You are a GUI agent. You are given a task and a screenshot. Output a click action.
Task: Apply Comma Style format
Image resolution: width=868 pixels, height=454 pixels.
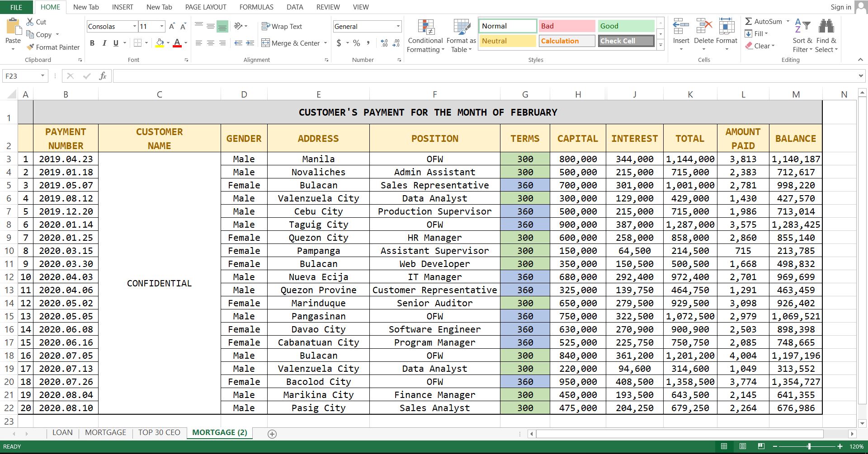click(368, 43)
